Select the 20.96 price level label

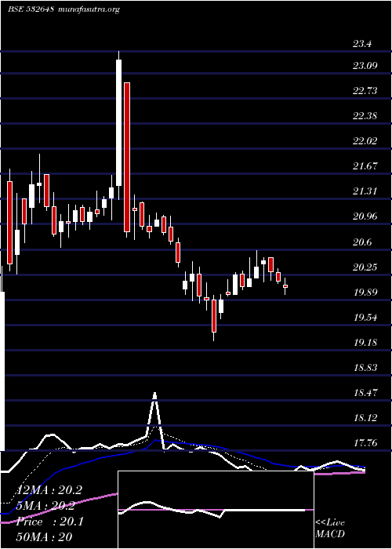click(365, 216)
